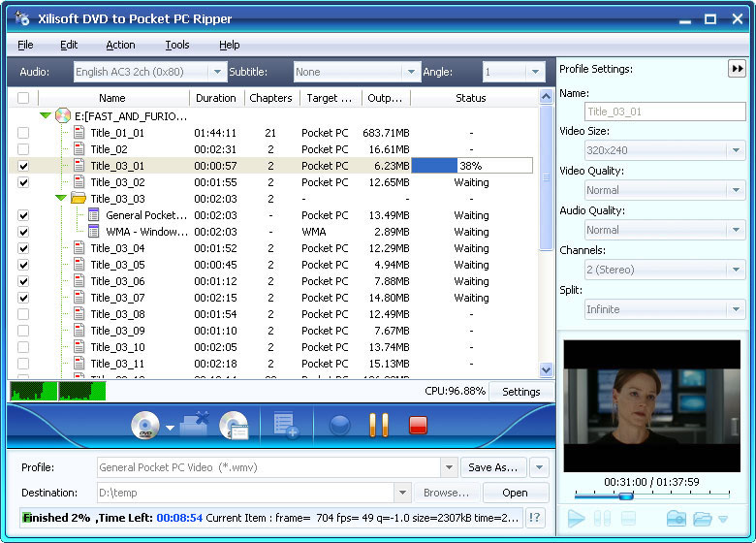Open DVD with the disc icon

pyautogui.click(x=145, y=426)
